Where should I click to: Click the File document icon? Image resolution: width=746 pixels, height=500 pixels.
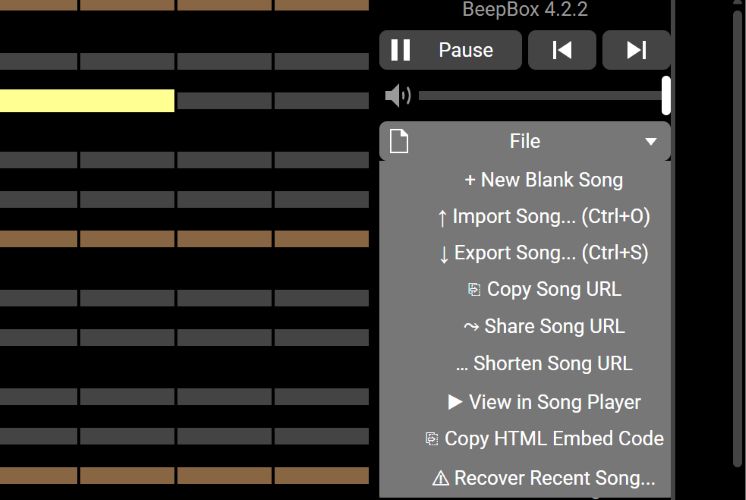coord(399,141)
